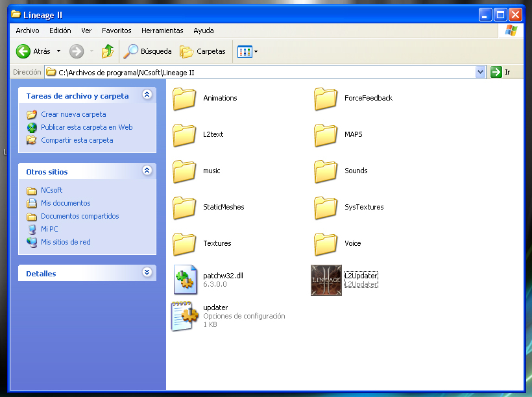Click the grey forward arrow icon
This screenshot has width=532, height=397.
(77, 52)
